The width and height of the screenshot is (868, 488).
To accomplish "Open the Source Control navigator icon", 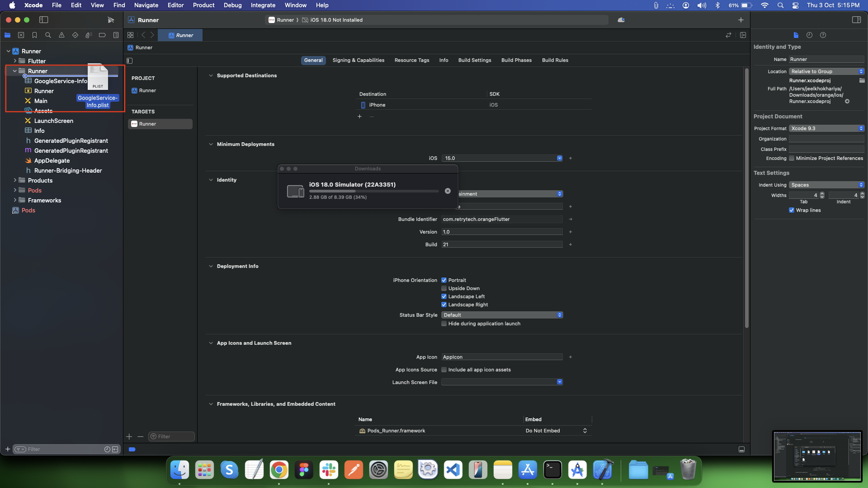I will tap(21, 35).
